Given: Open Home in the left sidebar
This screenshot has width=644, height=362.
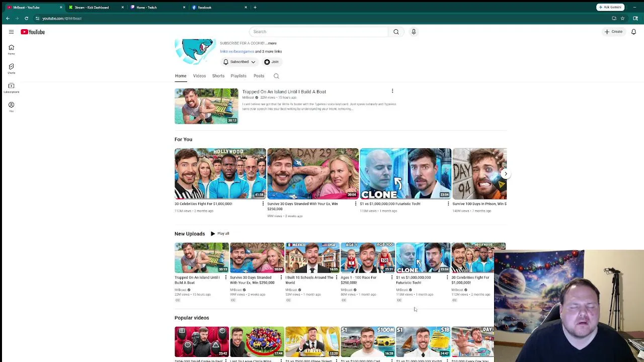Looking at the screenshot, I should pyautogui.click(x=11, y=50).
